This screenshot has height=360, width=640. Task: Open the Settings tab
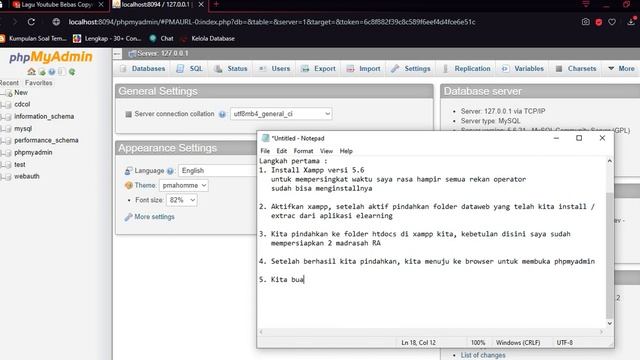click(x=411, y=69)
